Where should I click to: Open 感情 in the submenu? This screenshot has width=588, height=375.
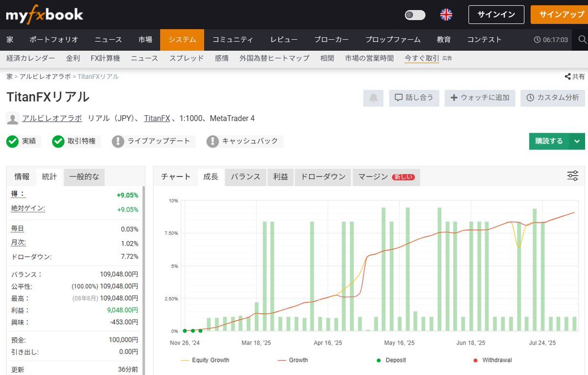[221, 58]
